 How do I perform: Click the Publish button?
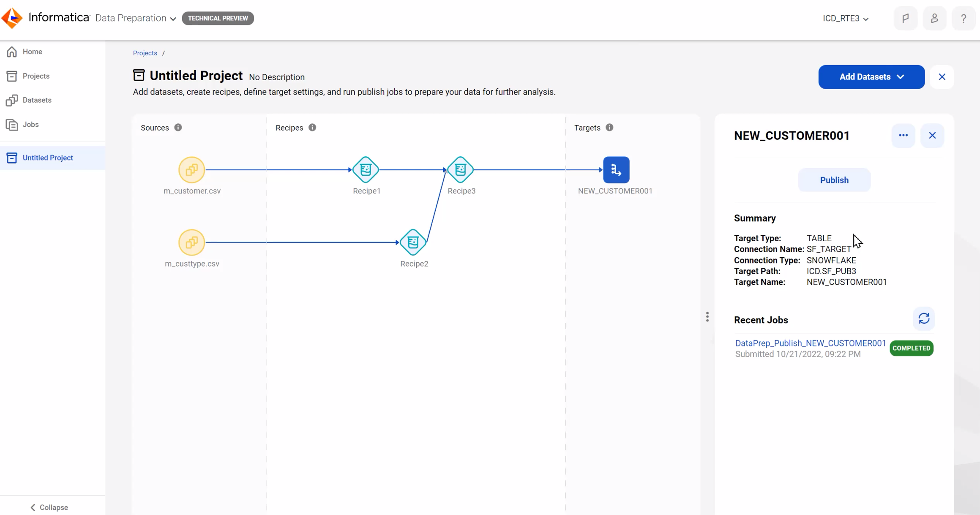pyautogui.click(x=834, y=180)
